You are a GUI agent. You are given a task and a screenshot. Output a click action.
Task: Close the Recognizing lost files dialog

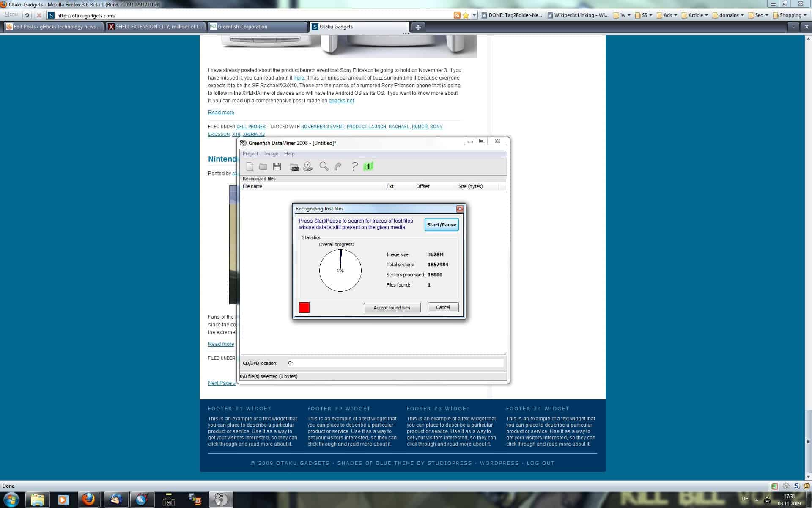[x=460, y=209]
